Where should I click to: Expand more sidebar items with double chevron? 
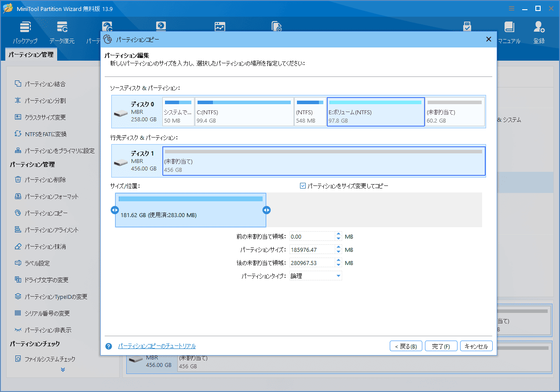pyautogui.click(x=63, y=370)
